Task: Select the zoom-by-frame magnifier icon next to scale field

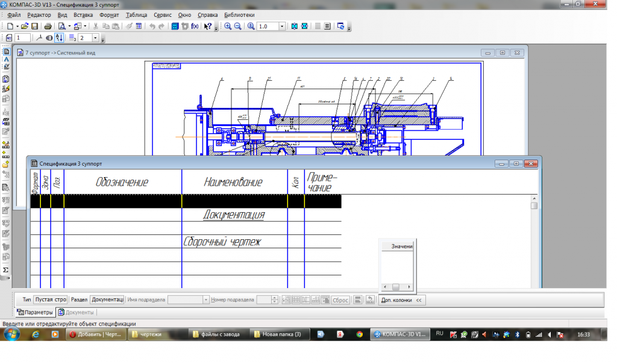Action: [x=251, y=27]
